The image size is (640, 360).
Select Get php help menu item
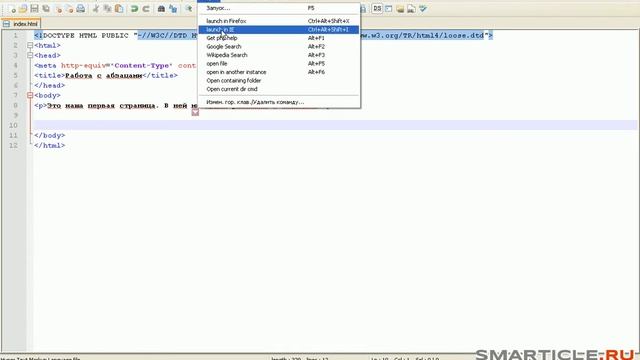(x=279, y=38)
